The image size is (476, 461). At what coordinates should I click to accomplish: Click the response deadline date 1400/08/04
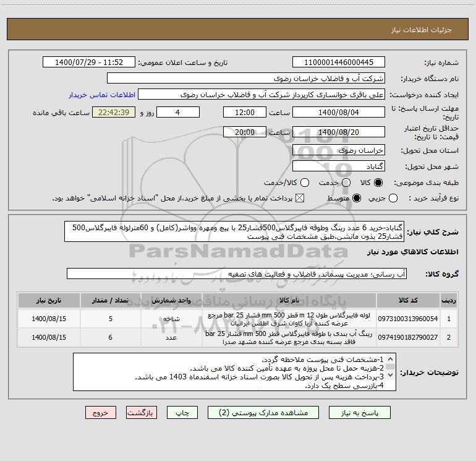(x=339, y=113)
